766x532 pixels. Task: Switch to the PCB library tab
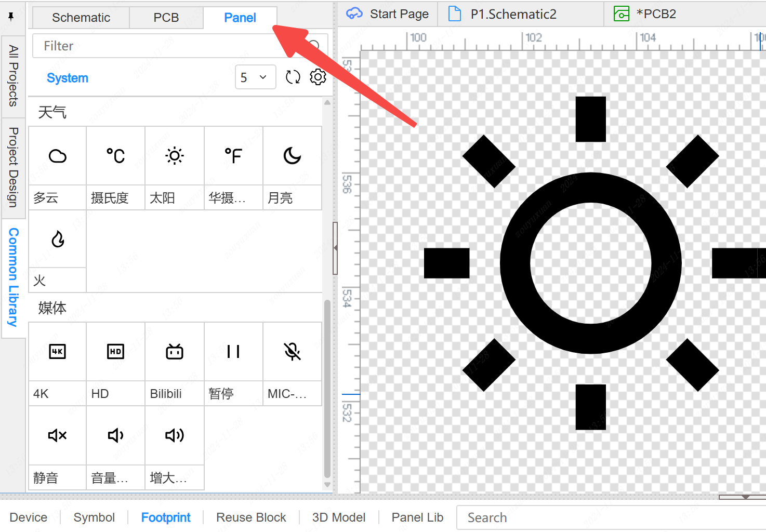pyautogui.click(x=166, y=18)
